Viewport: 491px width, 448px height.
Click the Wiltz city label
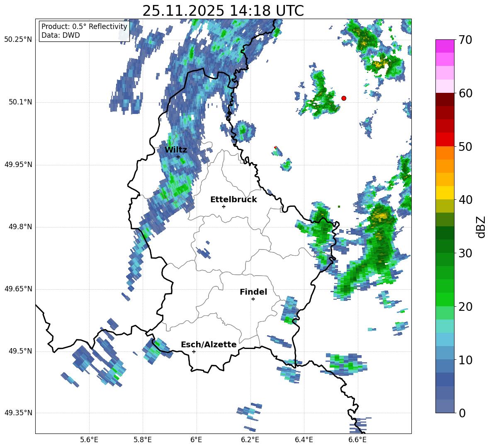(176, 150)
